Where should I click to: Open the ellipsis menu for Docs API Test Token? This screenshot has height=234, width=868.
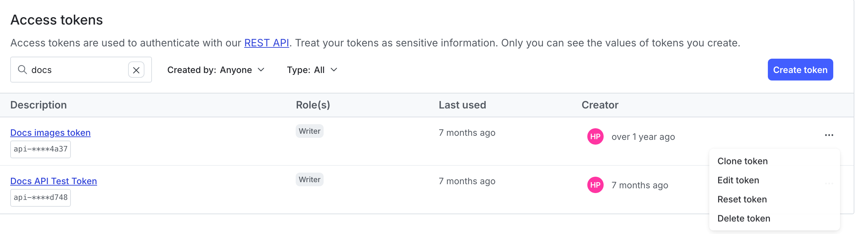[x=829, y=184]
